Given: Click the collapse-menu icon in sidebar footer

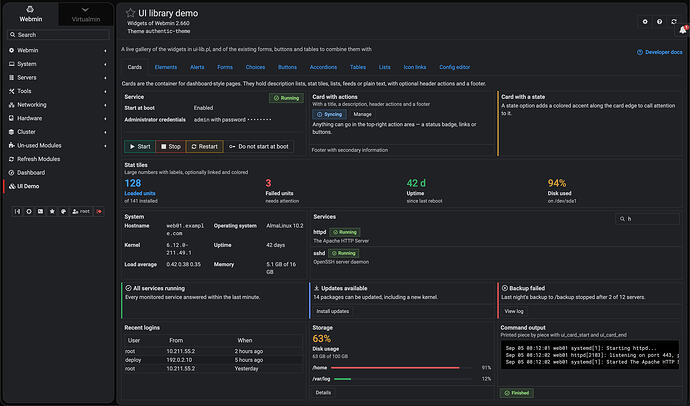Looking at the screenshot, I should click(17, 212).
